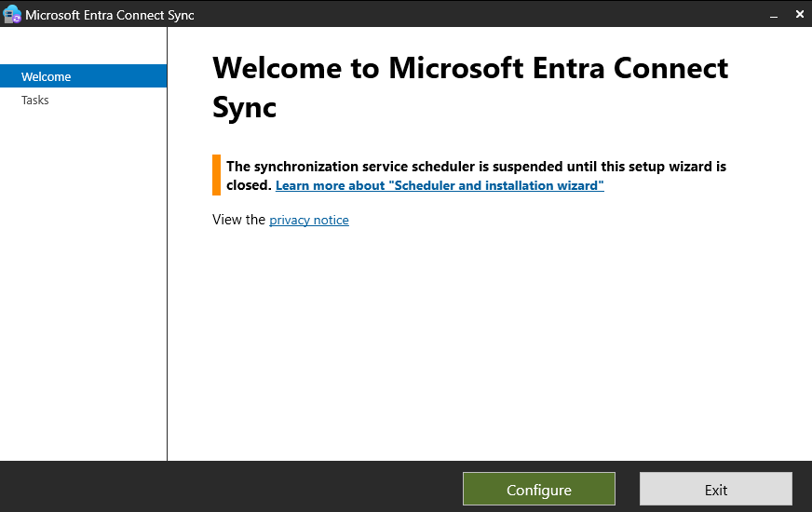Image resolution: width=812 pixels, height=512 pixels.
Task: View the privacy notice link
Action: [x=308, y=220]
